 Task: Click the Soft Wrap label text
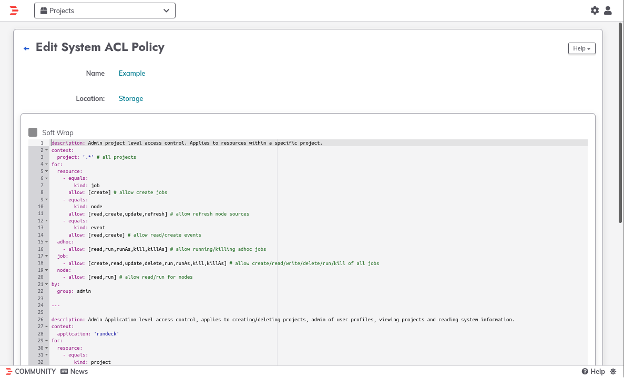[x=58, y=132]
